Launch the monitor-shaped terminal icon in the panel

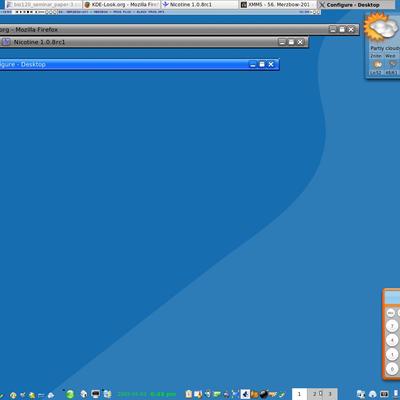tap(96, 394)
